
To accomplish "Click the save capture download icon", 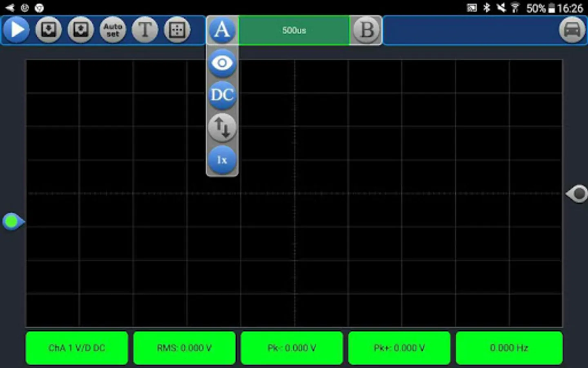I will click(49, 30).
